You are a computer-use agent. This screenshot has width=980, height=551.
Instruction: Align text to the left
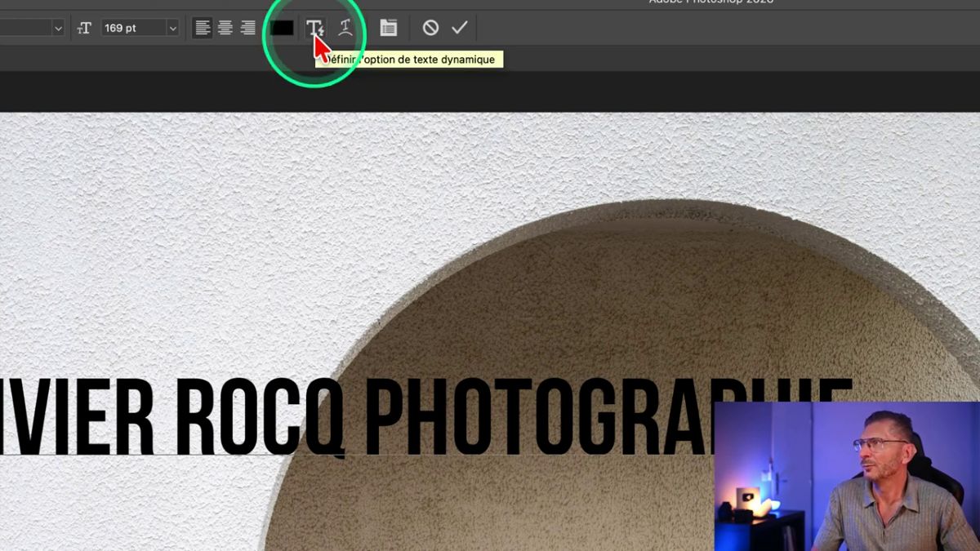pyautogui.click(x=203, y=28)
